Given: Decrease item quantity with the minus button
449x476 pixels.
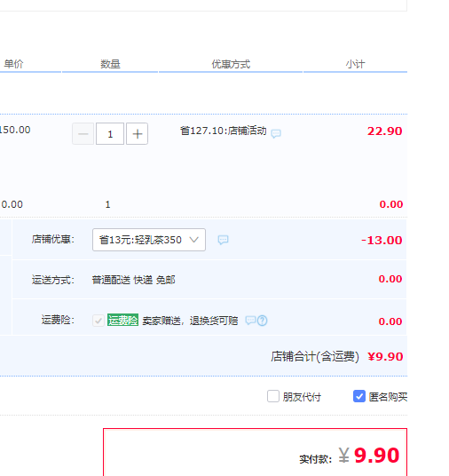Looking at the screenshot, I should tap(83, 134).
